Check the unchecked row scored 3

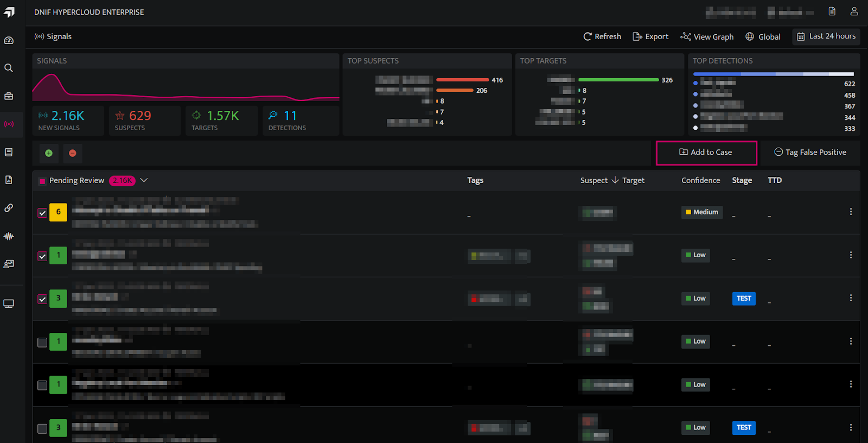point(42,428)
